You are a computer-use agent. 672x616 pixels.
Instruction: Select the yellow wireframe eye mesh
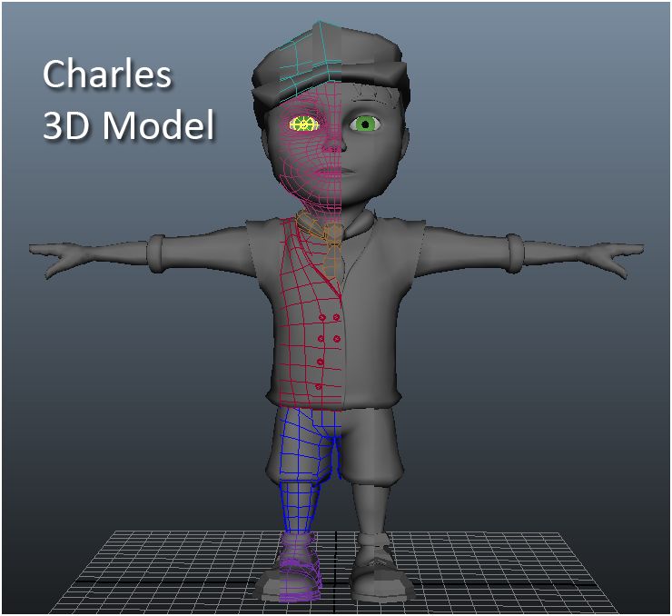pyautogui.click(x=304, y=124)
